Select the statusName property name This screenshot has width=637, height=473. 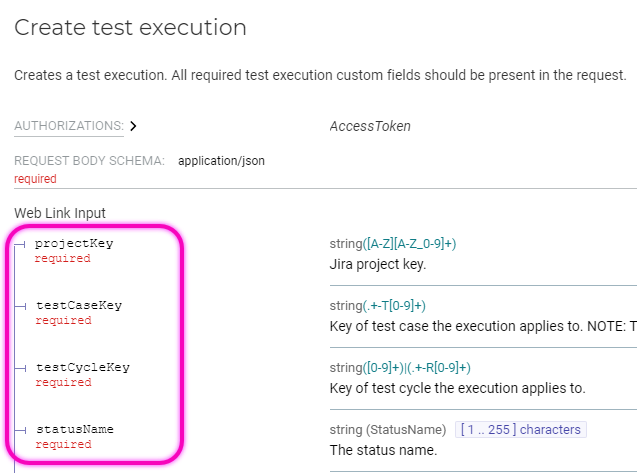tap(74, 429)
